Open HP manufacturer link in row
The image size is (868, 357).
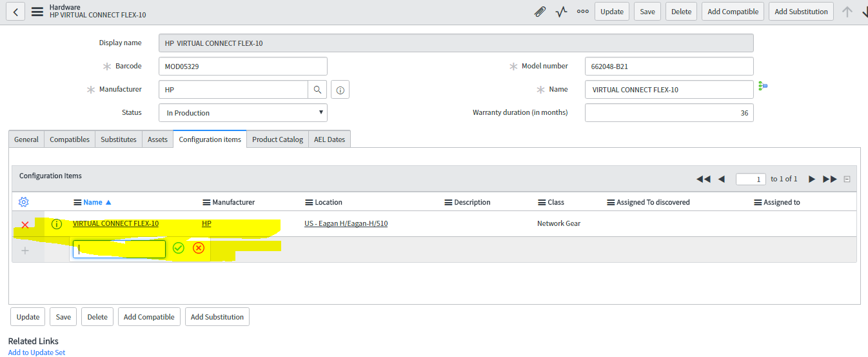pyautogui.click(x=206, y=223)
